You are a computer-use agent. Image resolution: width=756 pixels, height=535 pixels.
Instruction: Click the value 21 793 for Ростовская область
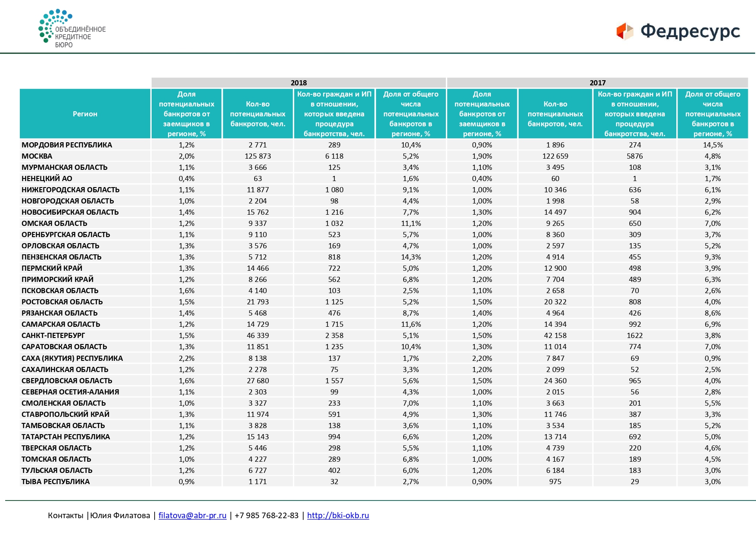pyautogui.click(x=258, y=302)
